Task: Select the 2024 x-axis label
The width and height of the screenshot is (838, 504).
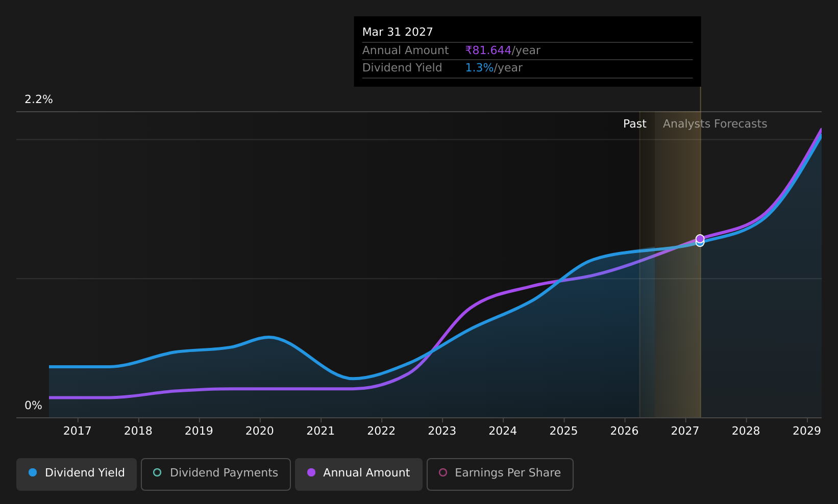Action: pos(503,431)
